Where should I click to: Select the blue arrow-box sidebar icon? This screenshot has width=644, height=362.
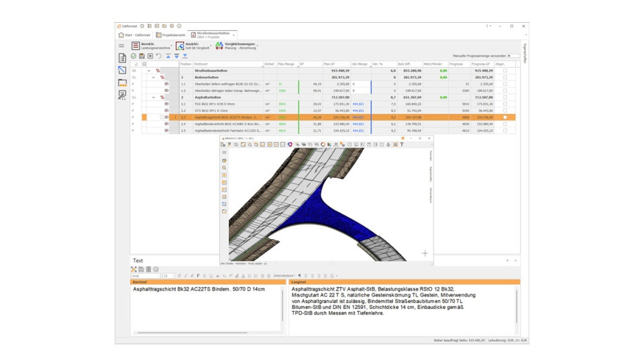point(122,70)
